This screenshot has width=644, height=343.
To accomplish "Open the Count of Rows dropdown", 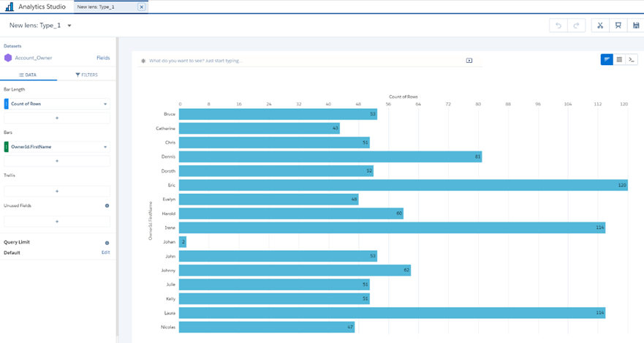I will (105, 104).
